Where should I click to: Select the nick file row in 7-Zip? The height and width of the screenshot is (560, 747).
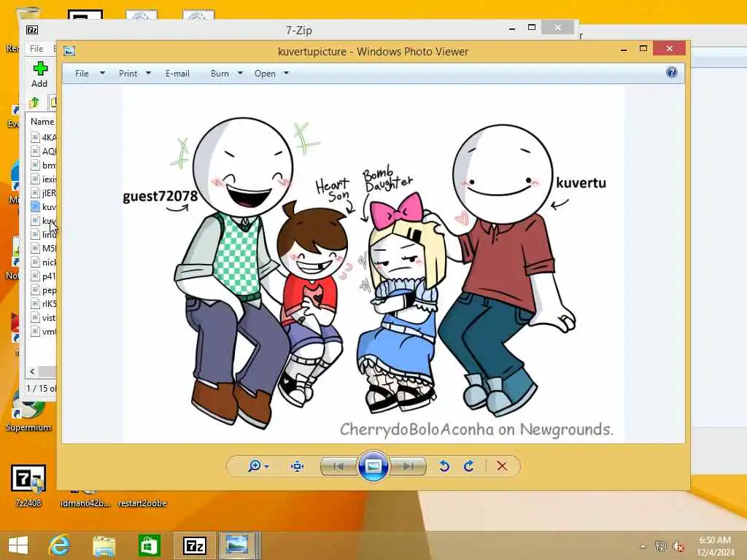coord(43,262)
